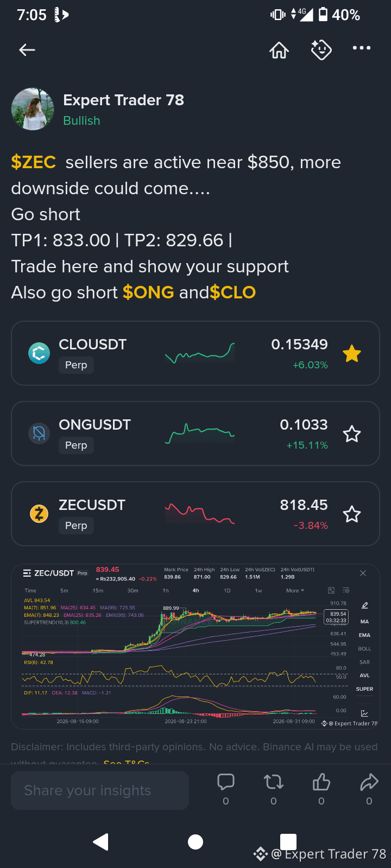Screen dimensions: 391x868
Task: Toggle the ZECUSDT favorite star
Action: tap(352, 514)
